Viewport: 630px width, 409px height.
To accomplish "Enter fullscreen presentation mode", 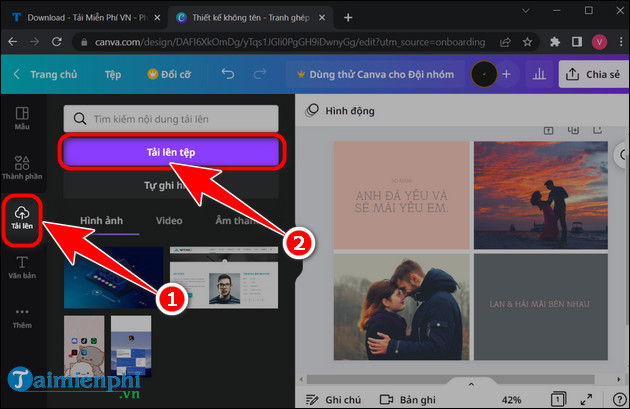I will coord(587,399).
